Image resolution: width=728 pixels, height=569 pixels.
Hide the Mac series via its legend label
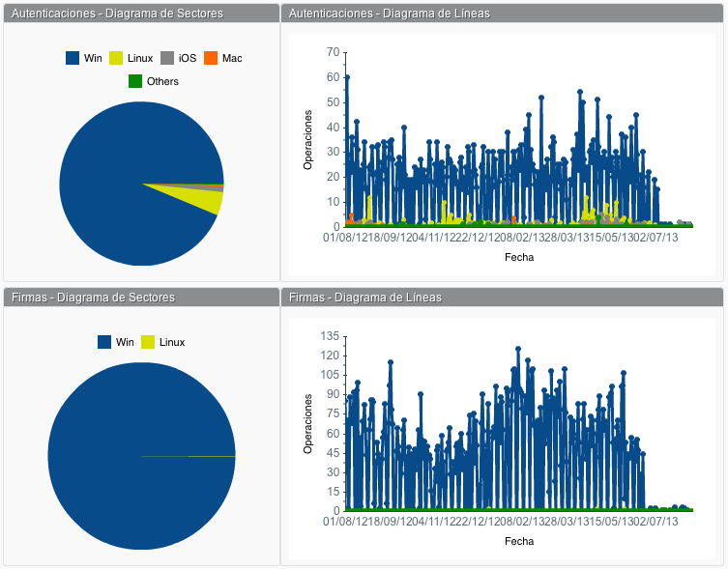[232, 58]
